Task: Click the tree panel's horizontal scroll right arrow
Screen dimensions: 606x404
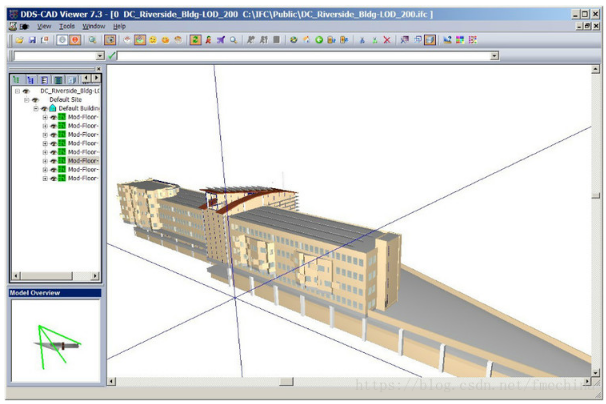Action: pyautogui.click(x=95, y=276)
